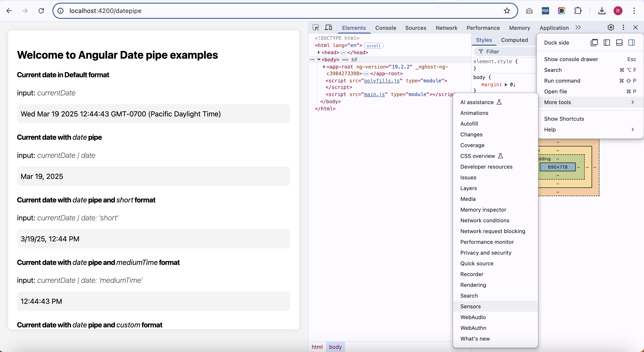This screenshot has width=644, height=352.
Task: Open the Downloads icon in toolbar
Action: (x=602, y=11)
